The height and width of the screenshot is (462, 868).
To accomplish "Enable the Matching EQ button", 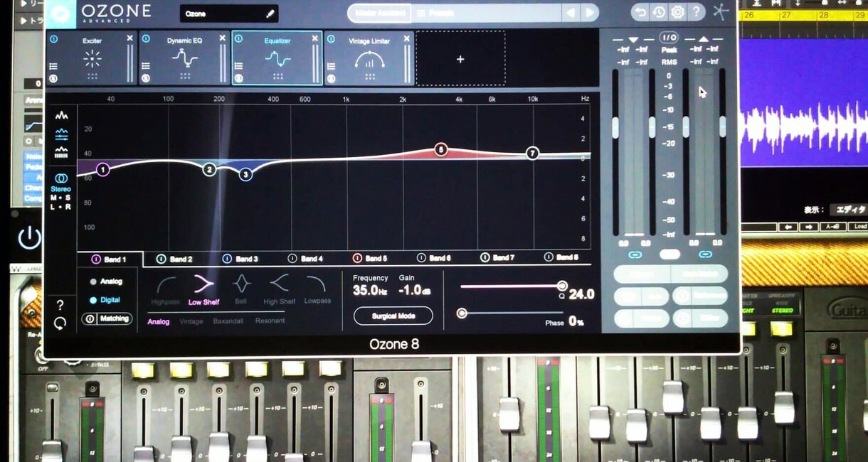I will [x=107, y=319].
